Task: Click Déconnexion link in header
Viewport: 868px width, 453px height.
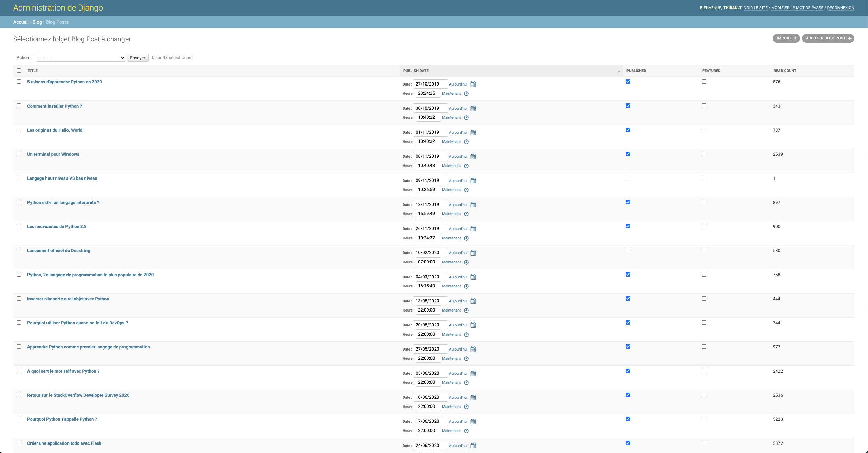Action: click(840, 8)
